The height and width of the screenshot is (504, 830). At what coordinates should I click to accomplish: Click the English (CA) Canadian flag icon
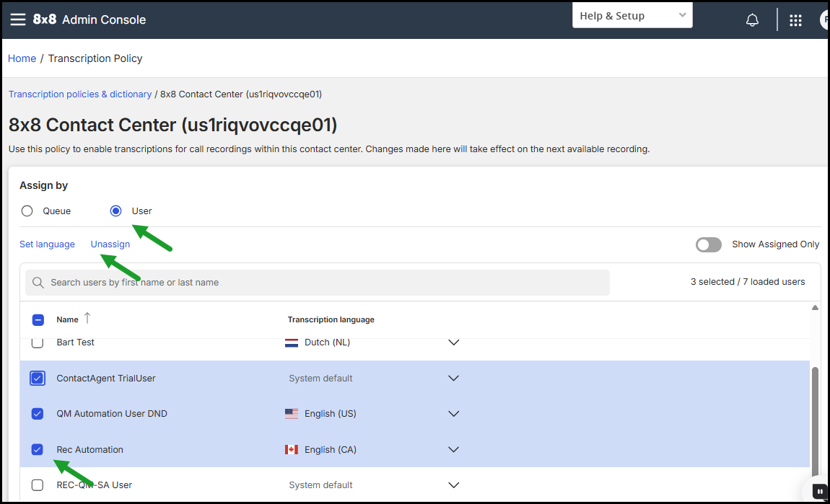coord(292,449)
